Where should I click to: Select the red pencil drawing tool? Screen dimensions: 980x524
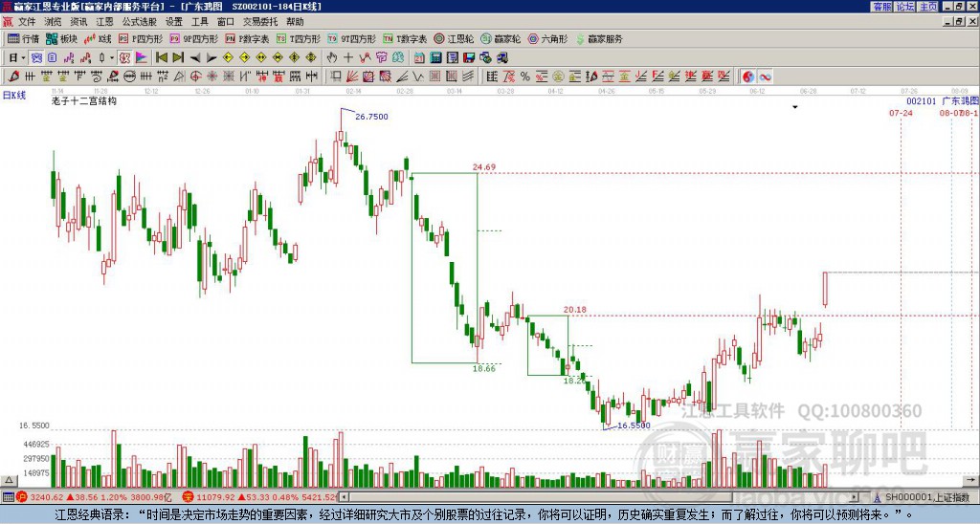13,76
